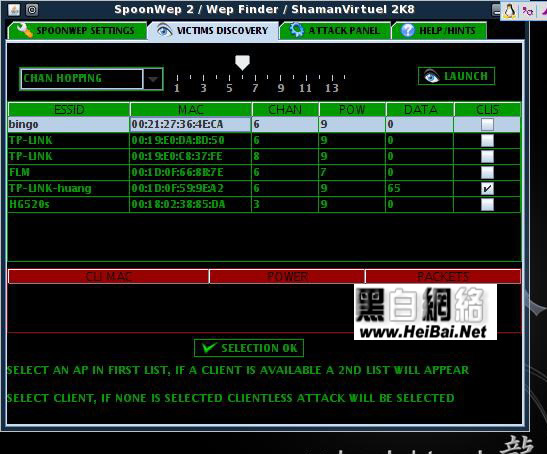547x454 pixels.
Task: Click the DATA value 65
Action: click(x=394, y=188)
